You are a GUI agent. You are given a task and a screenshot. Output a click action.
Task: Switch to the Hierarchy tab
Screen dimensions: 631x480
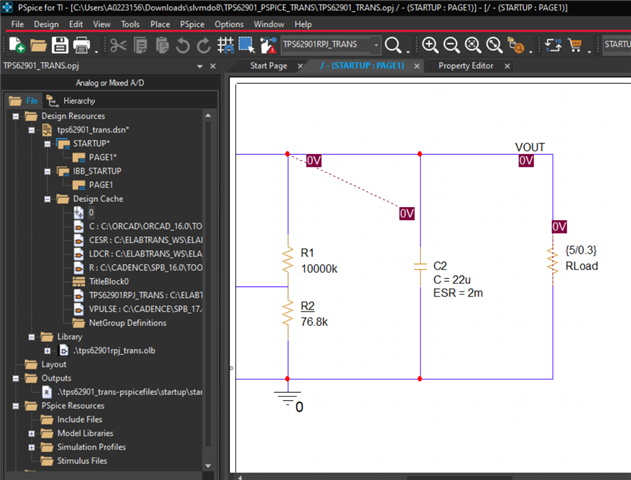click(78, 101)
